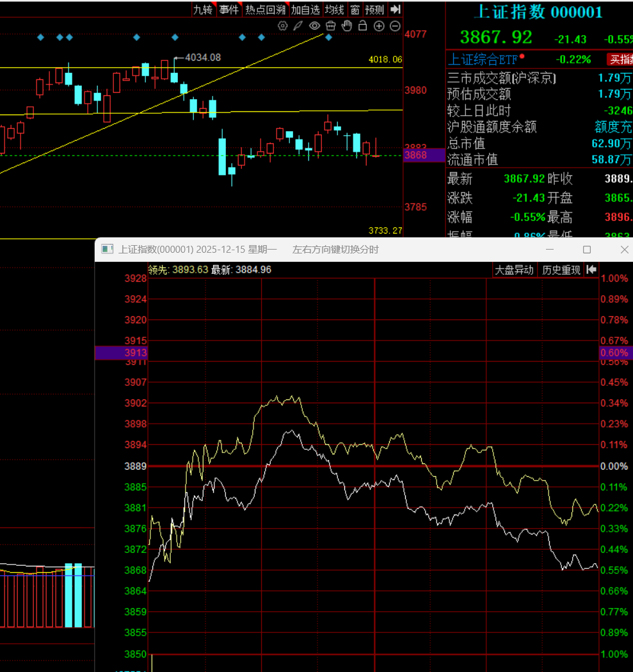
Task: Click the blue diamond above the 4034.08 candle
Action: 174,37
